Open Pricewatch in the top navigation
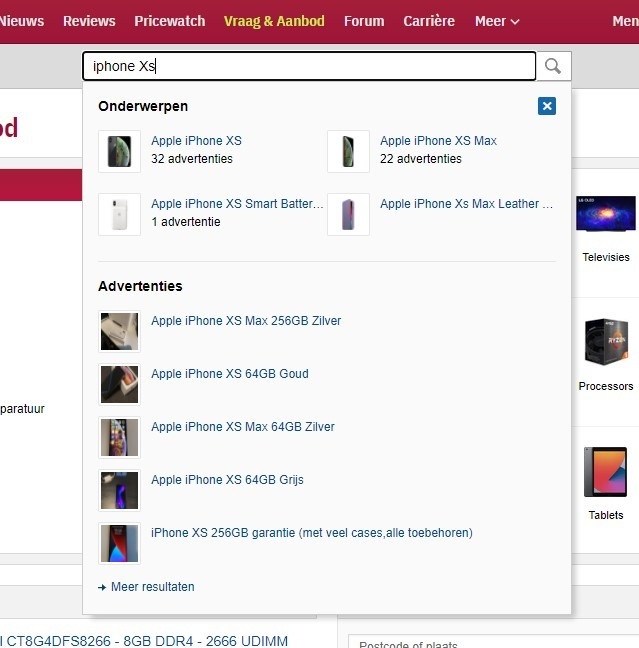The width and height of the screenshot is (639, 648). [x=169, y=21]
